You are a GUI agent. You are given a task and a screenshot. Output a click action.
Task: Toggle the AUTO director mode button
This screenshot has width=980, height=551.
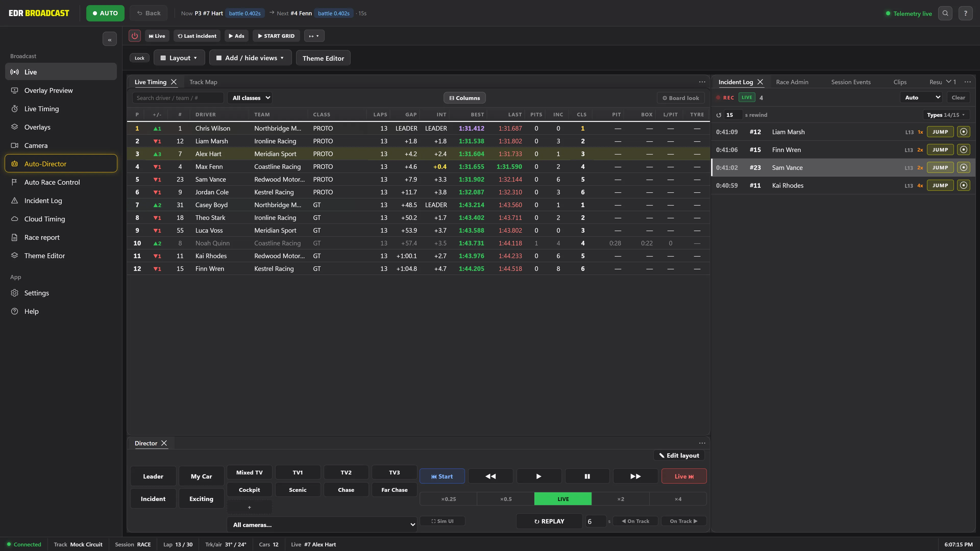coord(105,13)
